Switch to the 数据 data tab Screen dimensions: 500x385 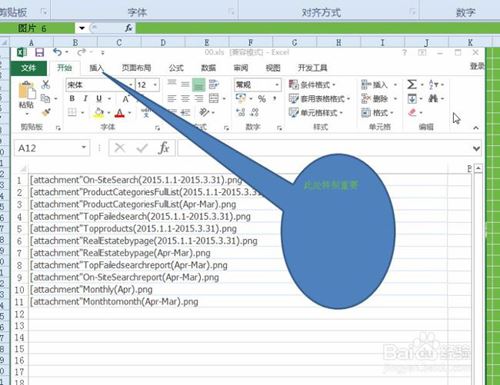click(x=208, y=68)
